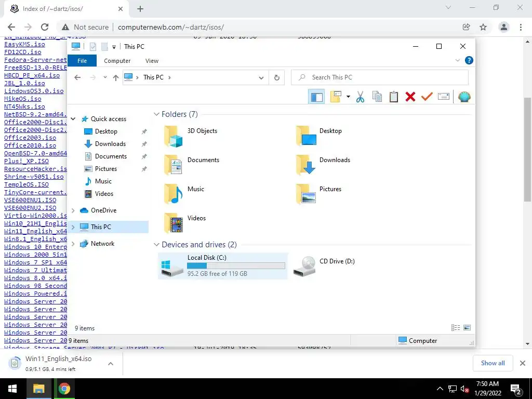Open the Computer ribbon tab
The height and width of the screenshot is (399, 532).
(117, 61)
